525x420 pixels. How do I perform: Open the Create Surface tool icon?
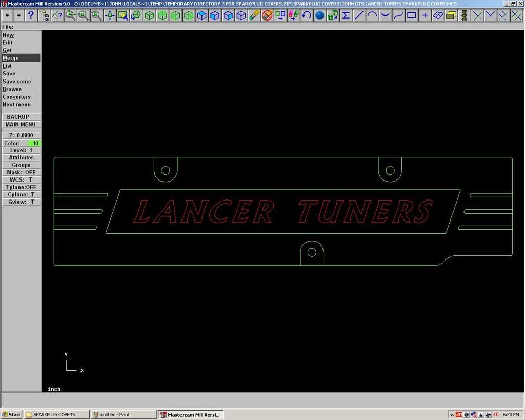coord(438,15)
